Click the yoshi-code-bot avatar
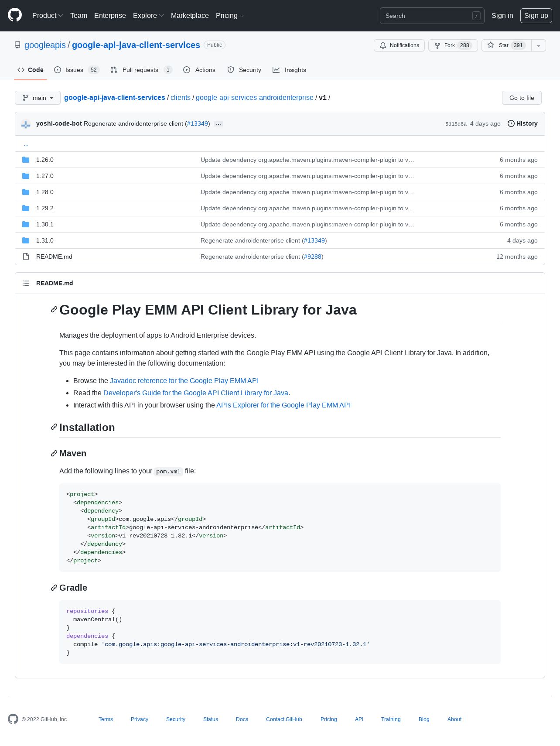560x746 pixels. 26,124
